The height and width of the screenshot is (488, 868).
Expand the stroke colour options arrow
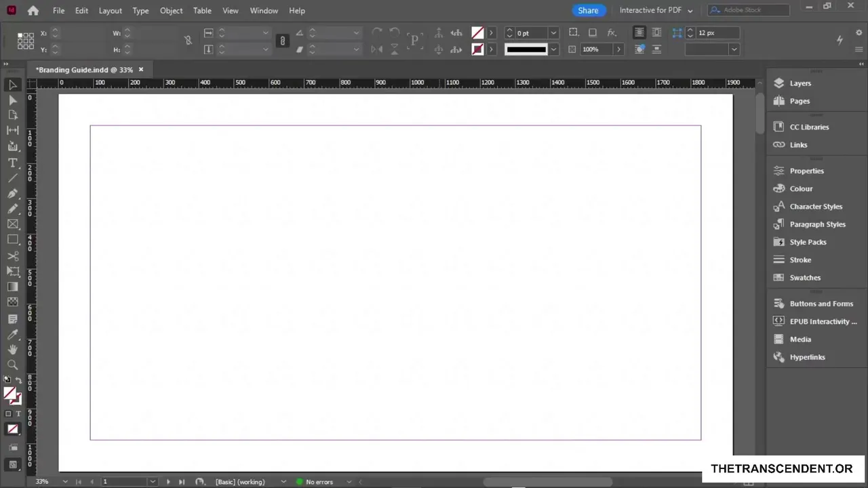pyautogui.click(x=491, y=49)
